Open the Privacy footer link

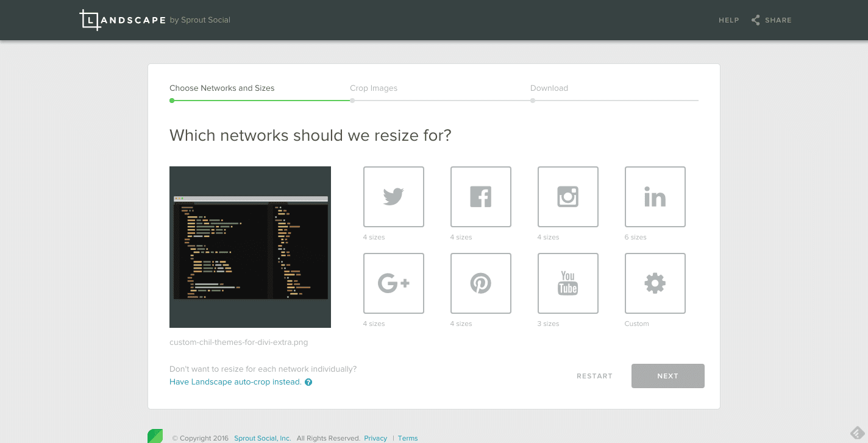[375, 438]
